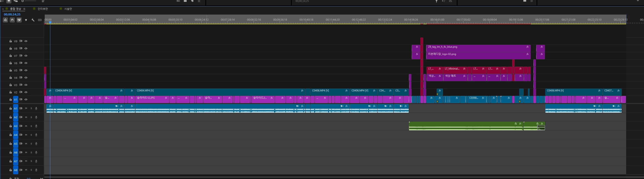This screenshot has width=644, height=179.
Task: Select the 리본메디칼_logo-02.png clip
Action: coord(478,56)
